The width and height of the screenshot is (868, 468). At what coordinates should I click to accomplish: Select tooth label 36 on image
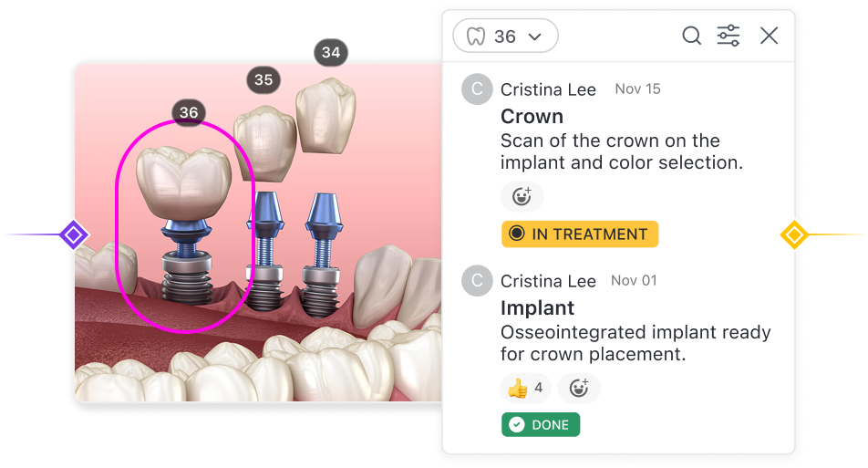pos(189,113)
